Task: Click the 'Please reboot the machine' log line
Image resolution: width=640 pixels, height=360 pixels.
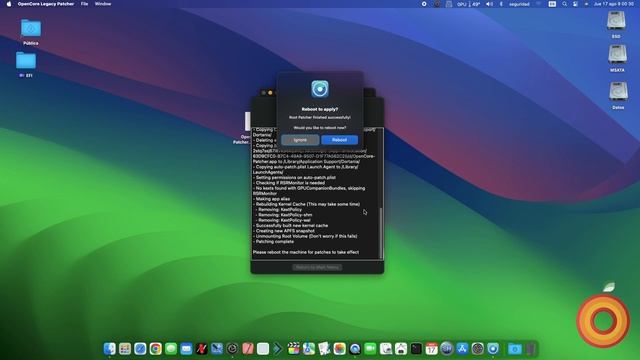Action: click(x=306, y=252)
